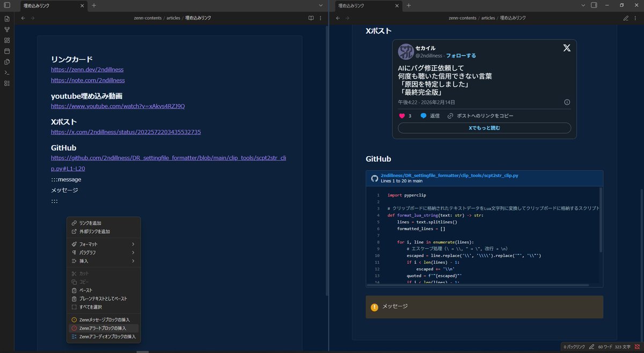
Task: Expand パラグラフ submenu
Action: pyautogui.click(x=104, y=253)
